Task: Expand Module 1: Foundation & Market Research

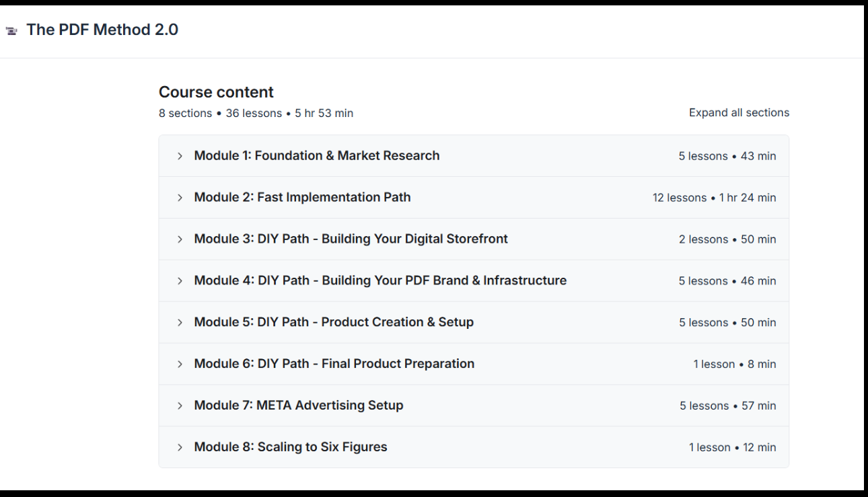Action: click(180, 155)
